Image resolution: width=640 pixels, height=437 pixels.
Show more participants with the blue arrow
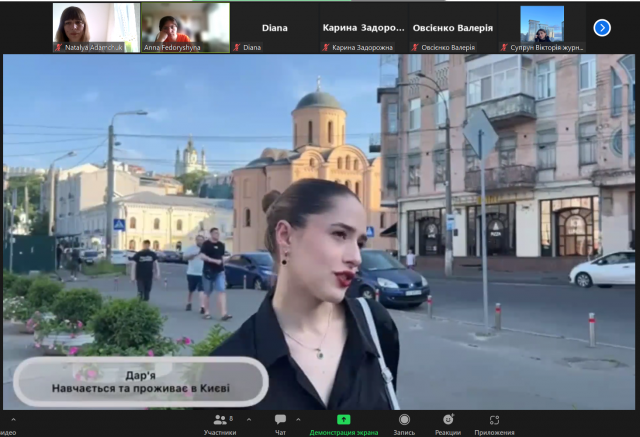(602, 28)
